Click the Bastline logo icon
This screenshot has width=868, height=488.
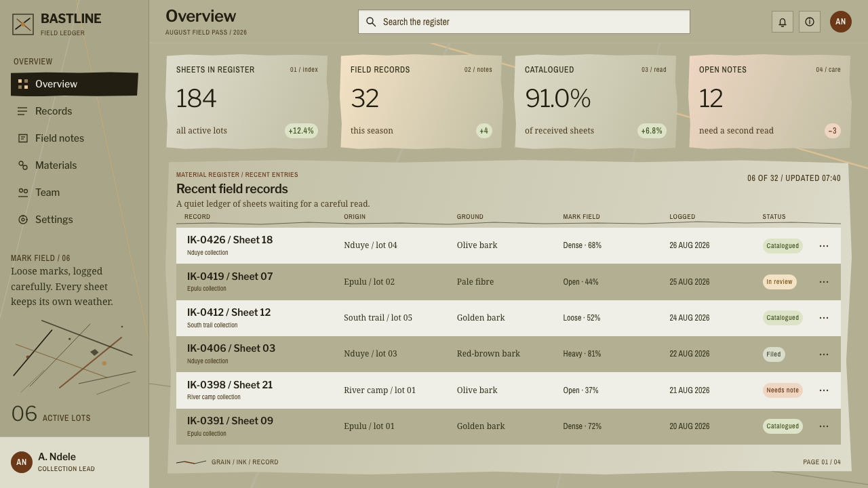pyautogui.click(x=23, y=24)
